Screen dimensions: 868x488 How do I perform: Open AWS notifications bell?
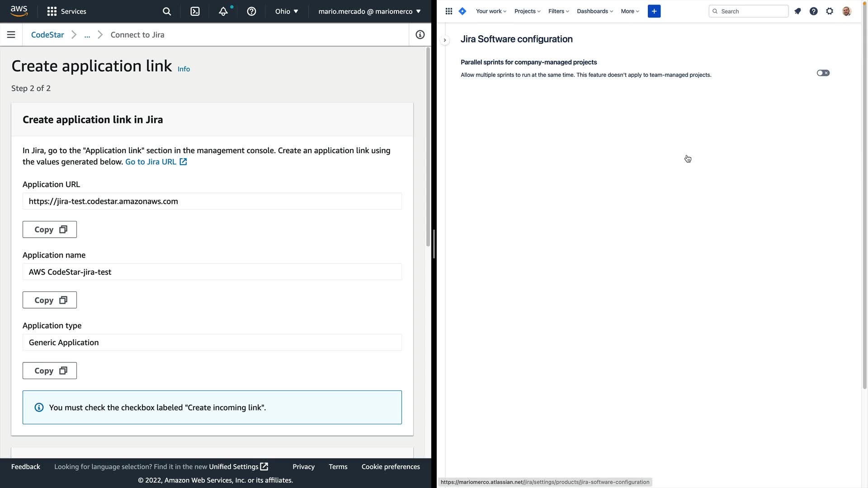tap(223, 11)
